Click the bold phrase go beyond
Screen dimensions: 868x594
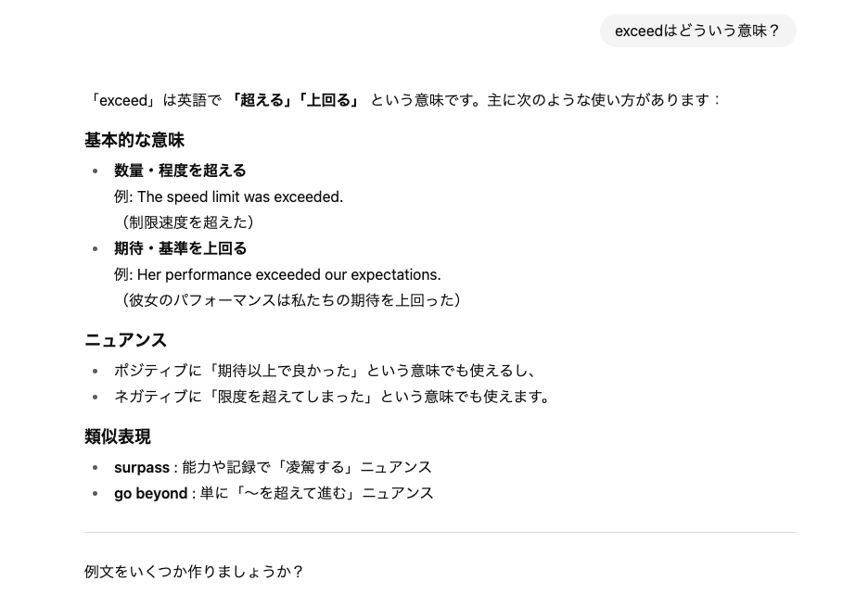tap(150, 493)
